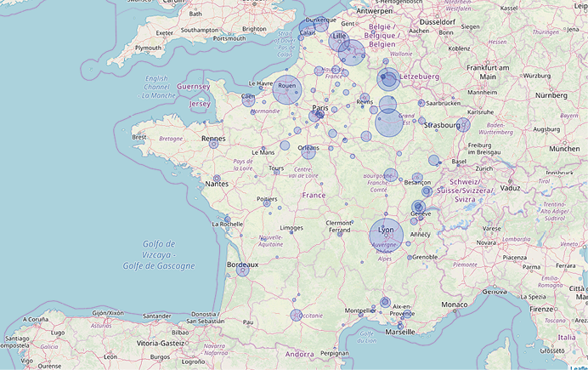Screen dimensions: 588x370
Task: Select the small marker at Clermont-Ferrand
Action: tap(340, 233)
